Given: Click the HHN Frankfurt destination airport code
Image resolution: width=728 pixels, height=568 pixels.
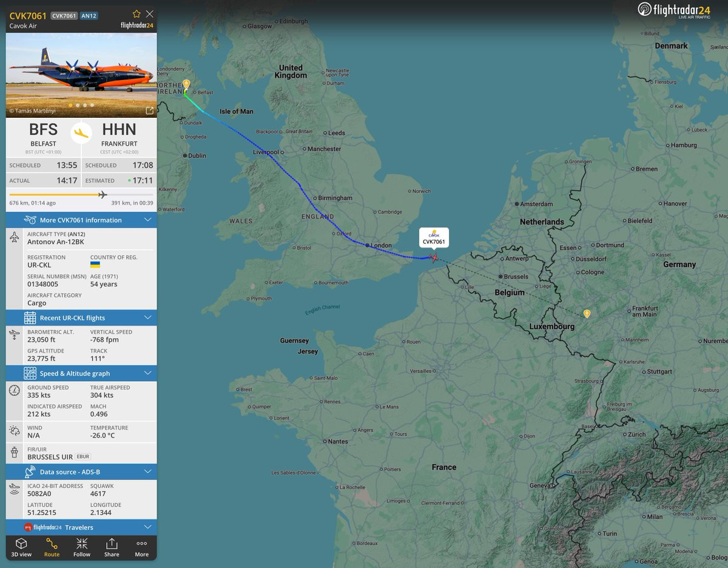Looking at the screenshot, I should click(x=119, y=129).
